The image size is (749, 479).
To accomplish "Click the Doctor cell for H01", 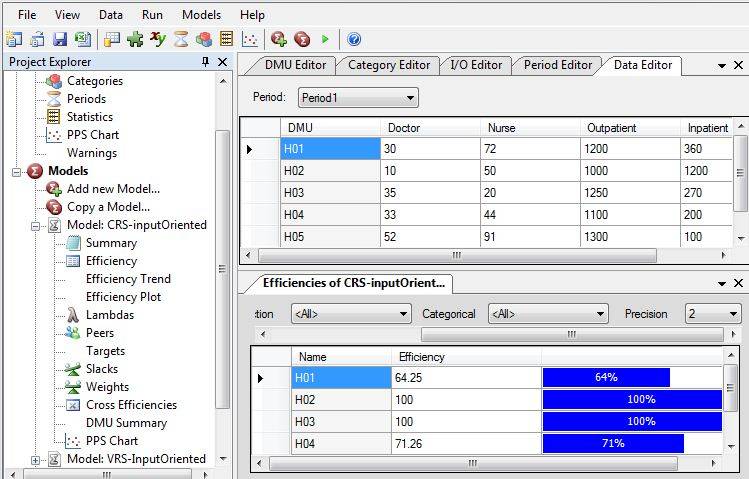I will [429, 149].
